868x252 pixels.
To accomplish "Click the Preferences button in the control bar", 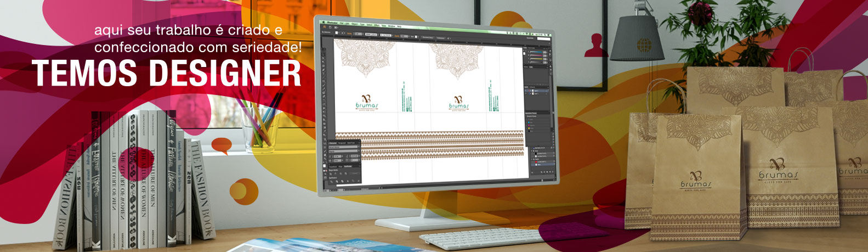I will click(441, 38).
